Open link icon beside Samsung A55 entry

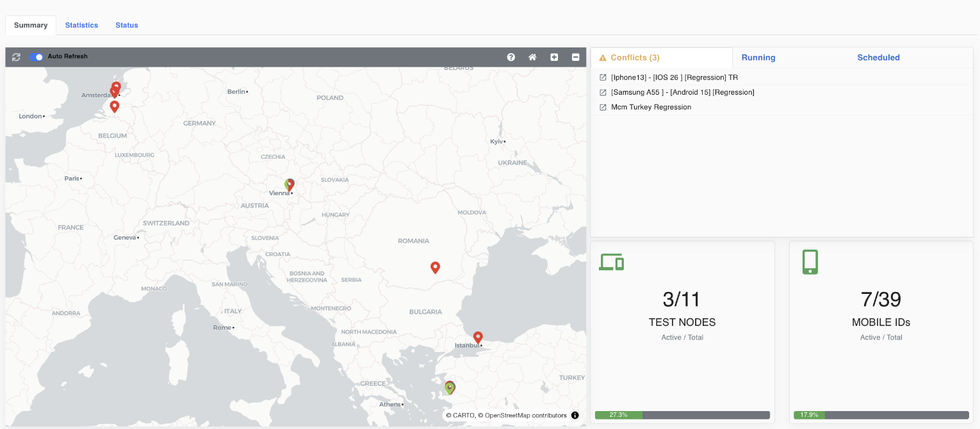point(603,92)
